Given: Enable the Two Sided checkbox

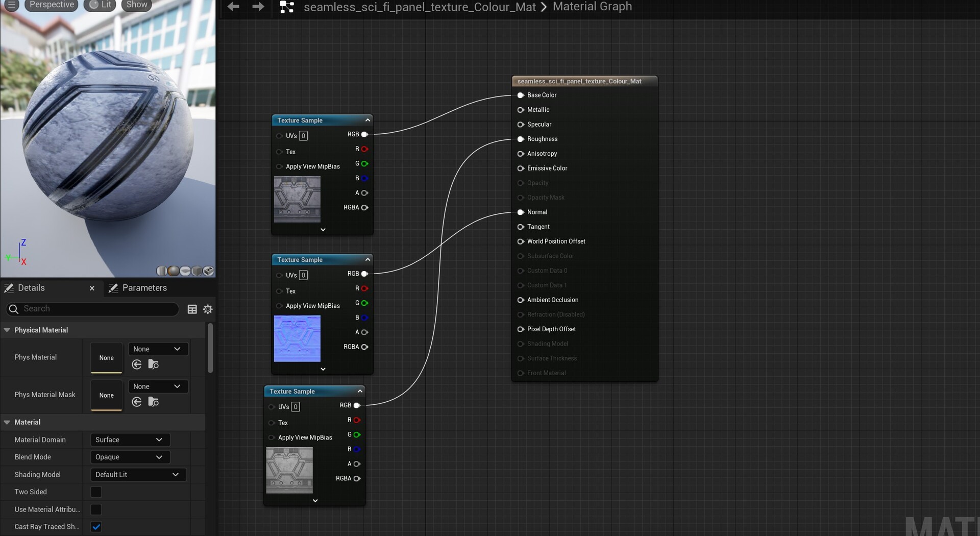Looking at the screenshot, I should (x=95, y=492).
